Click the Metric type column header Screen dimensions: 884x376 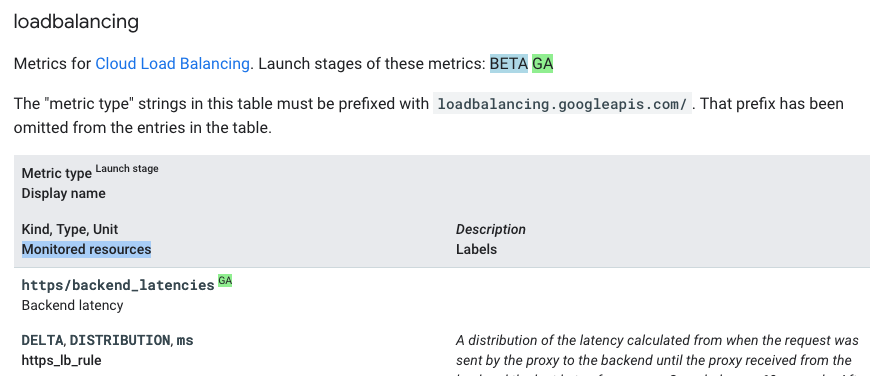tap(56, 173)
